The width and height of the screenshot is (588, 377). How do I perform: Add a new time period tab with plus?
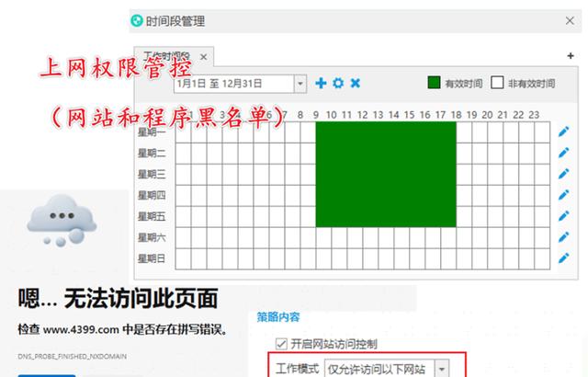click(x=571, y=56)
